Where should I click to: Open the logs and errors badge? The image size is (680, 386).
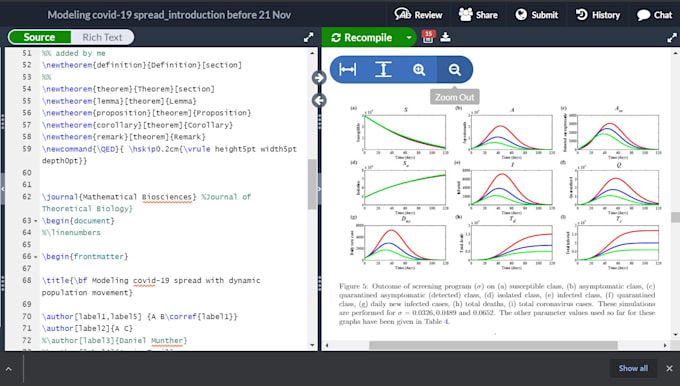pyautogui.click(x=428, y=36)
